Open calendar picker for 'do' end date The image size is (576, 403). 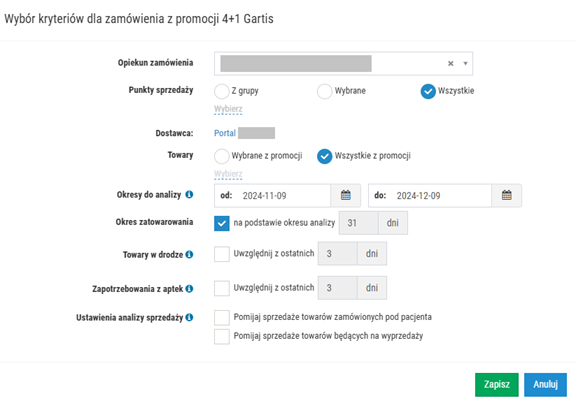coord(507,195)
